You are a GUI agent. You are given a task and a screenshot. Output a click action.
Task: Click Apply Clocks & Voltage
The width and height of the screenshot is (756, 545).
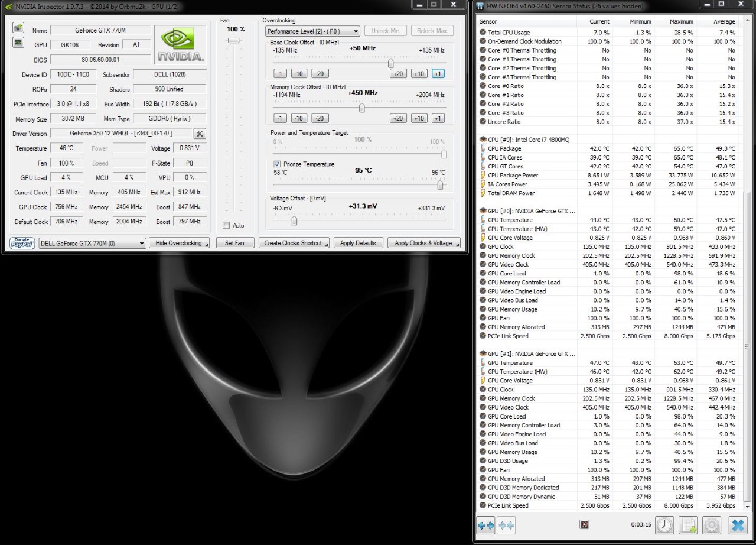423,243
